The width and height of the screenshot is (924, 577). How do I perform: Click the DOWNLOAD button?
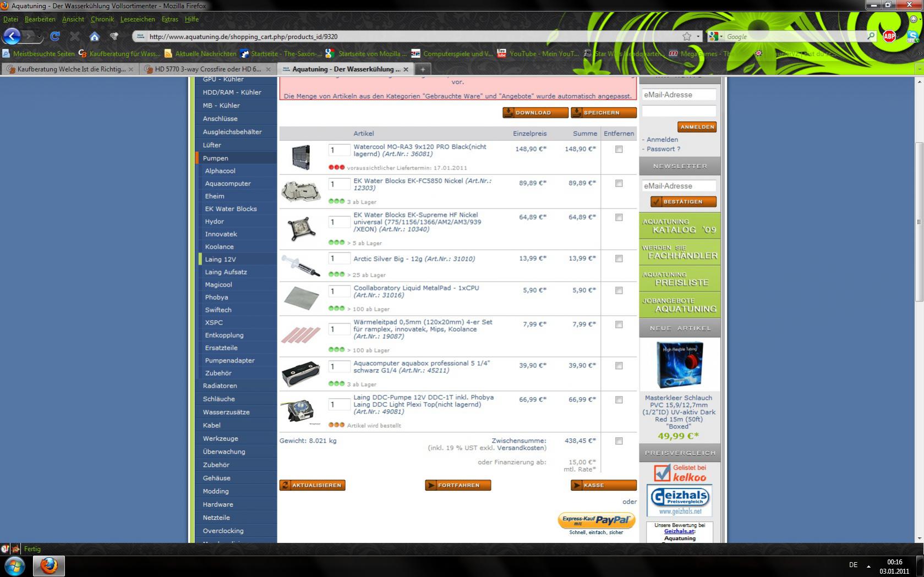pos(535,113)
